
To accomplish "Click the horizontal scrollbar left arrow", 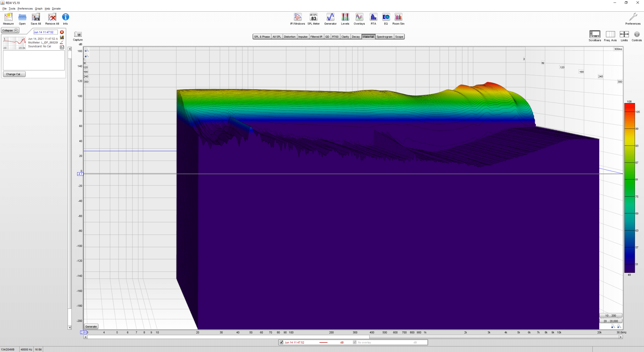I will (85, 337).
